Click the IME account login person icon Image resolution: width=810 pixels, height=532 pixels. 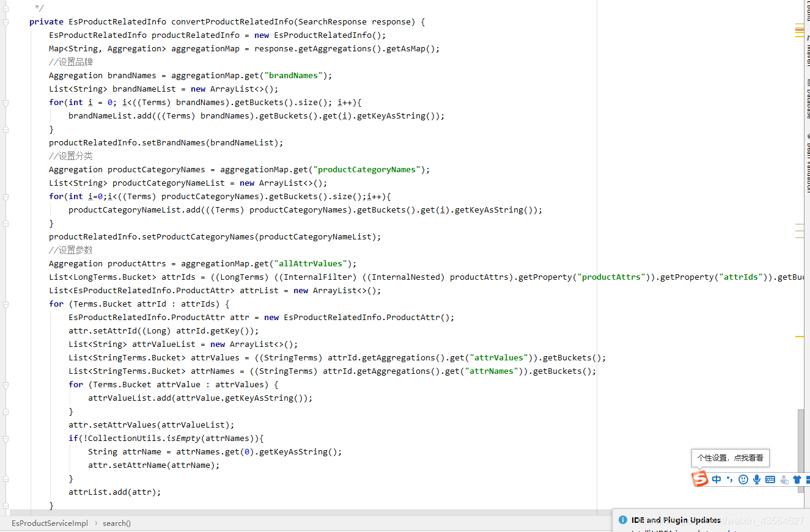click(x=784, y=479)
